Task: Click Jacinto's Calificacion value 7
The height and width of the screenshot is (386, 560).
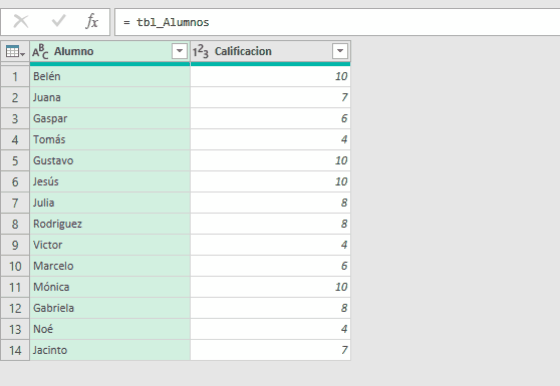Action: pos(270,350)
